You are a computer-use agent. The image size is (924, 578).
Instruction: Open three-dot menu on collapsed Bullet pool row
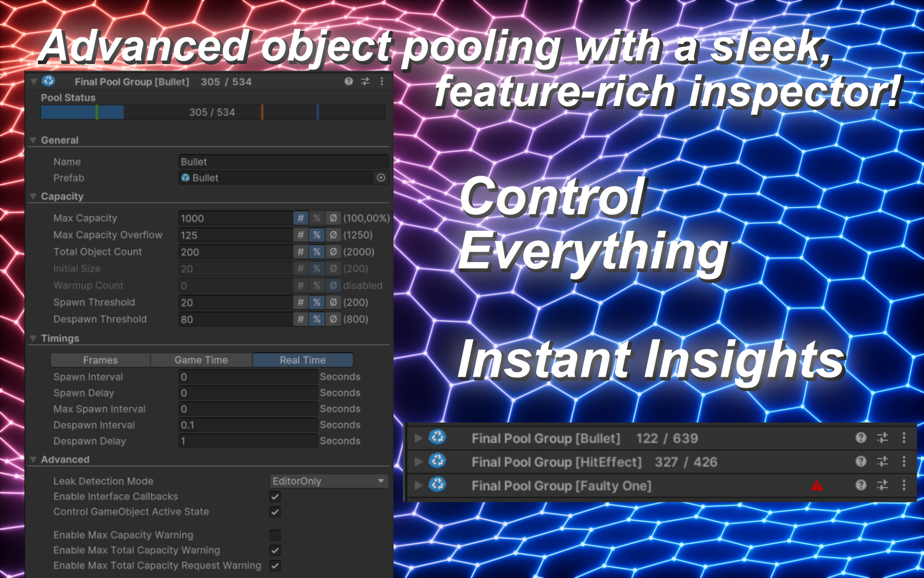pyautogui.click(x=904, y=437)
